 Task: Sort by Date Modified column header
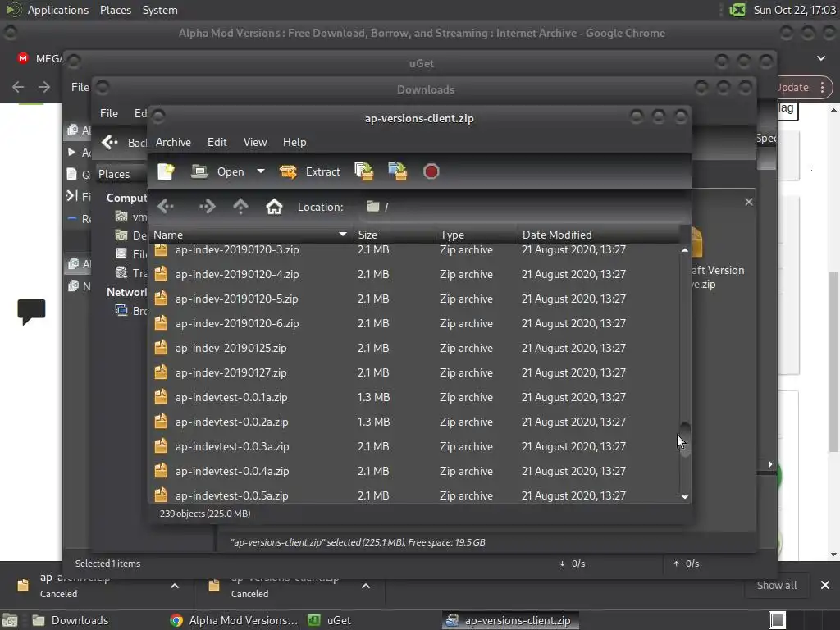pos(599,235)
